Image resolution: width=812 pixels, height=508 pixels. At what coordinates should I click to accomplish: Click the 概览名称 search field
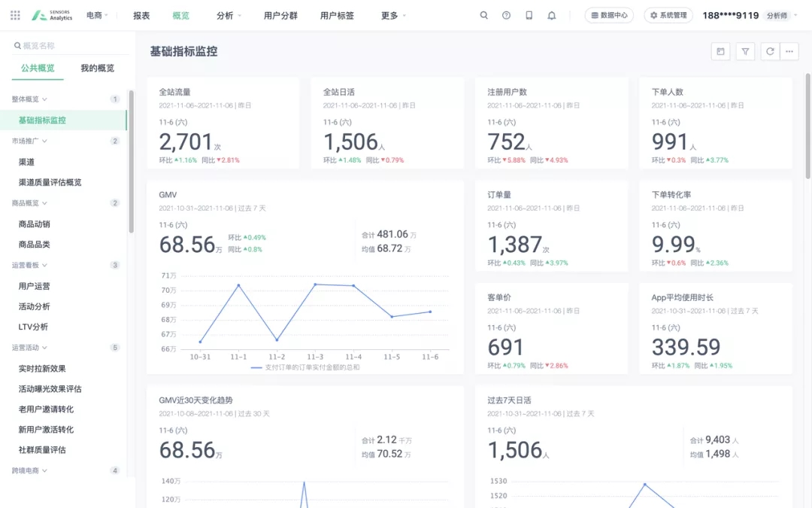pyautogui.click(x=71, y=46)
